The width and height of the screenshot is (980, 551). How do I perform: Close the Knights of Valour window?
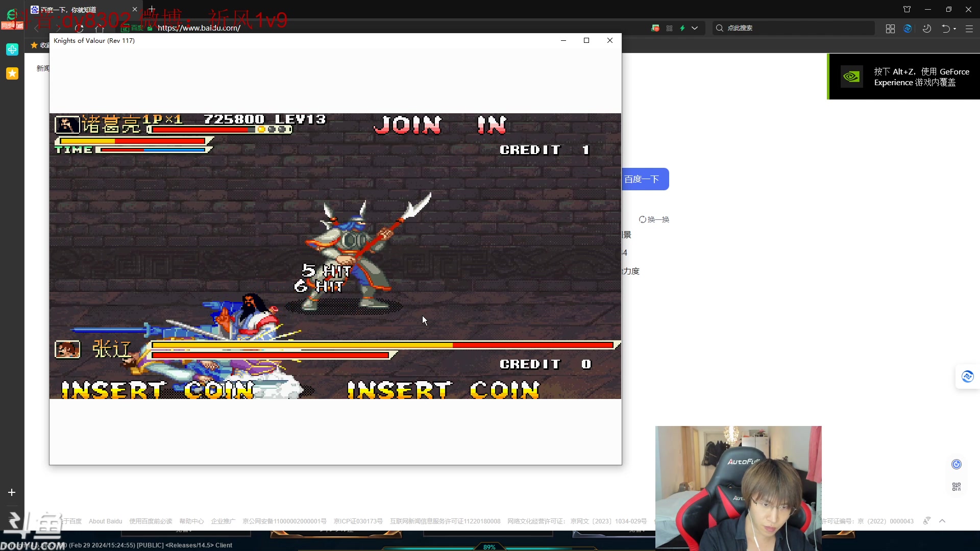pos(610,40)
